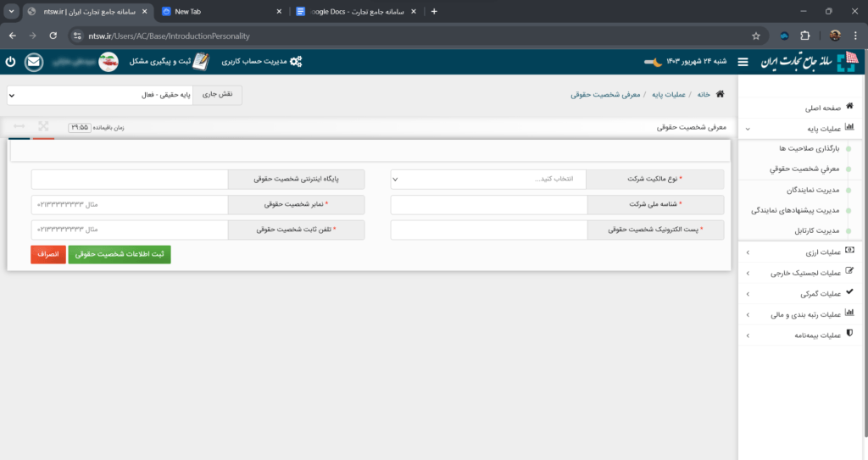Viewport: 868px width, 460px height.
Task: Collapse عملیات پایه menu chevron
Action: 748,129
